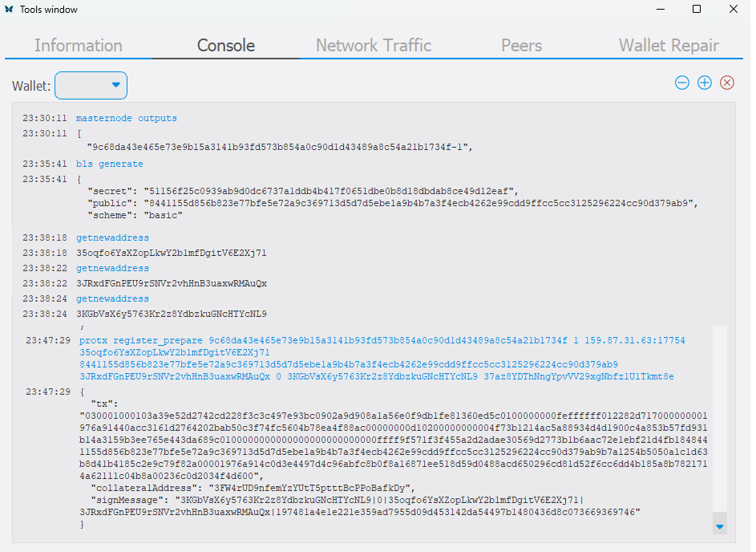The height and width of the screenshot is (552, 756).
Task: Maximize the Tools window
Action: pos(697,10)
